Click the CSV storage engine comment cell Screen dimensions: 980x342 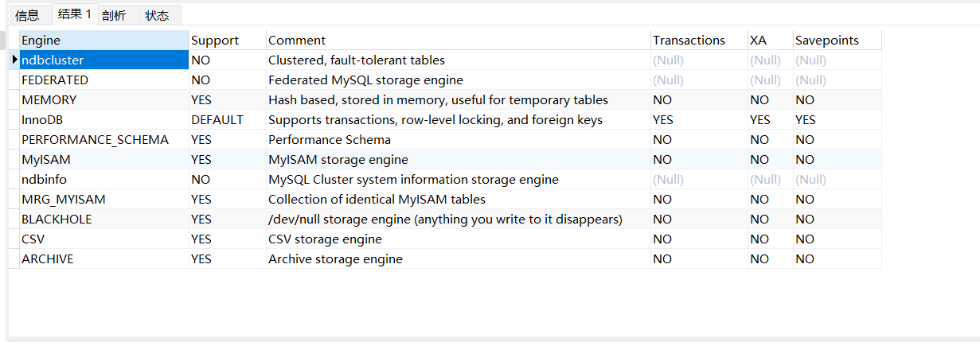coord(458,239)
